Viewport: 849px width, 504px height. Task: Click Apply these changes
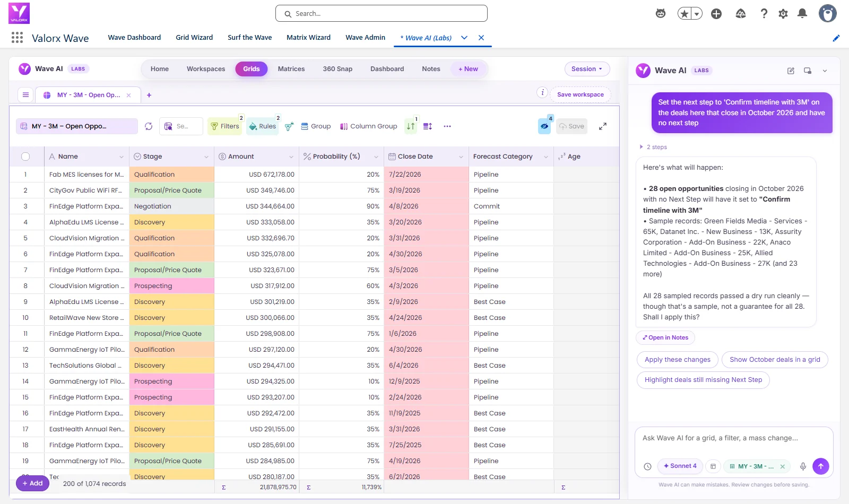[678, 360]
